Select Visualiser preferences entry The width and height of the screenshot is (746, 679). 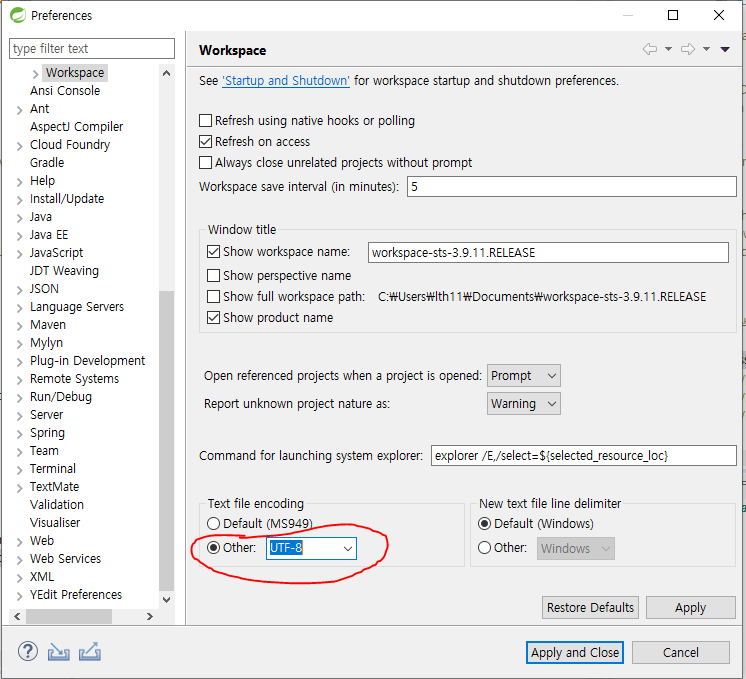pyautogui.click(x=55, y=522)
